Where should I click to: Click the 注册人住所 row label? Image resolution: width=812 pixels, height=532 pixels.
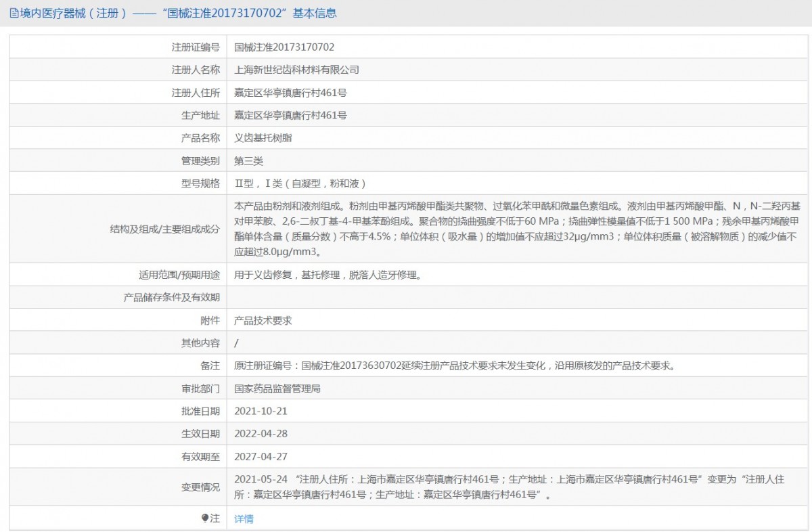tap(196, 93)
